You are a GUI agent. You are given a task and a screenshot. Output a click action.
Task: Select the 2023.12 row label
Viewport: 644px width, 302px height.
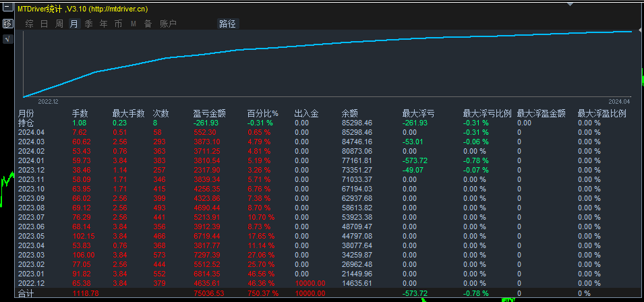(x=30, y=170)
